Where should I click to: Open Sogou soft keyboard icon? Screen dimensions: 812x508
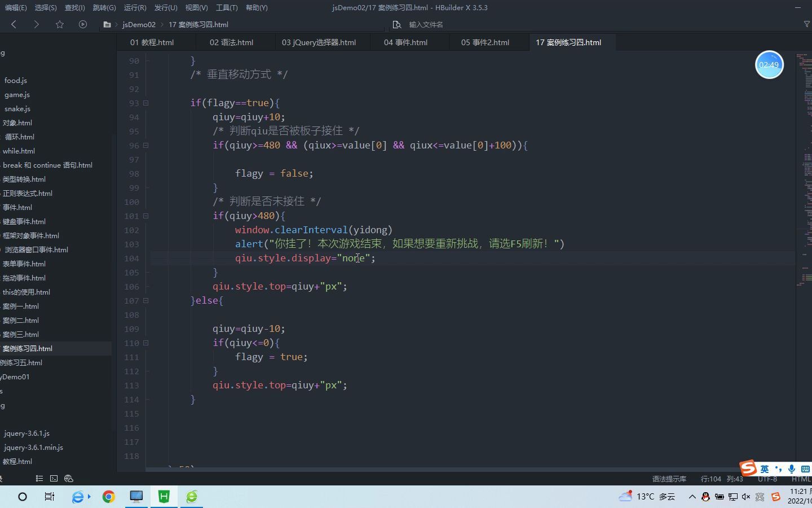tap(805, 469)
